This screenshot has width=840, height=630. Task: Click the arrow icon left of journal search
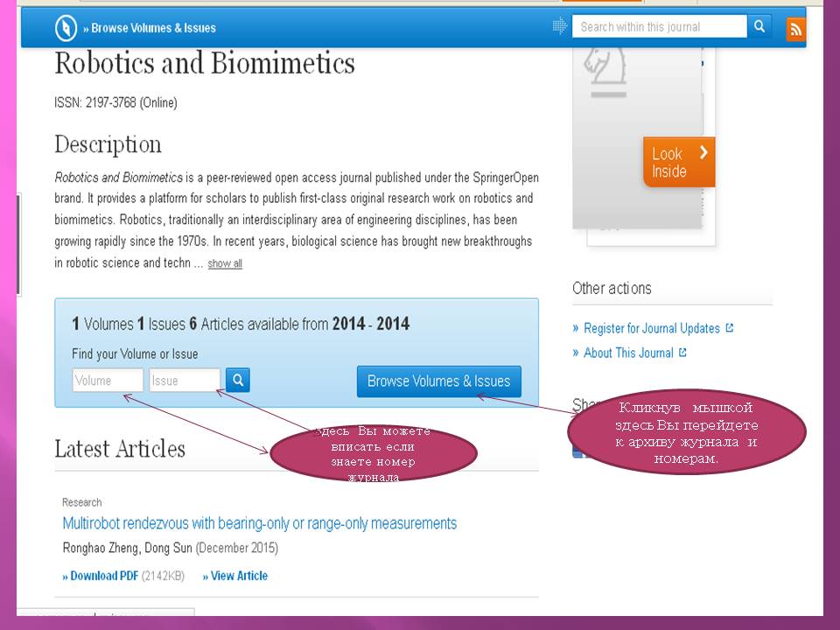coord(560,26)
